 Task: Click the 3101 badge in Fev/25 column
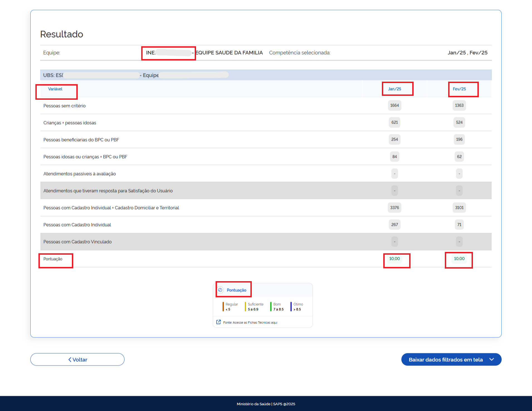[459, 208]
